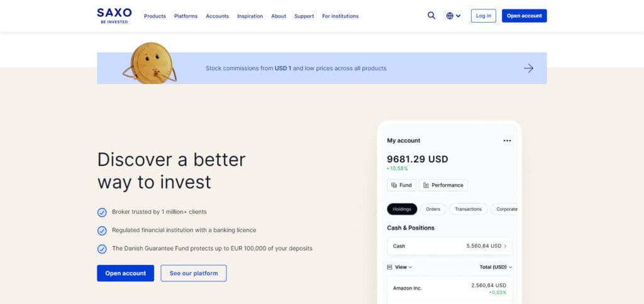Select the Amazon Inc. position row
Image resolution: width=644 pixels, height=304 pixels.
[x=449, y=288]
